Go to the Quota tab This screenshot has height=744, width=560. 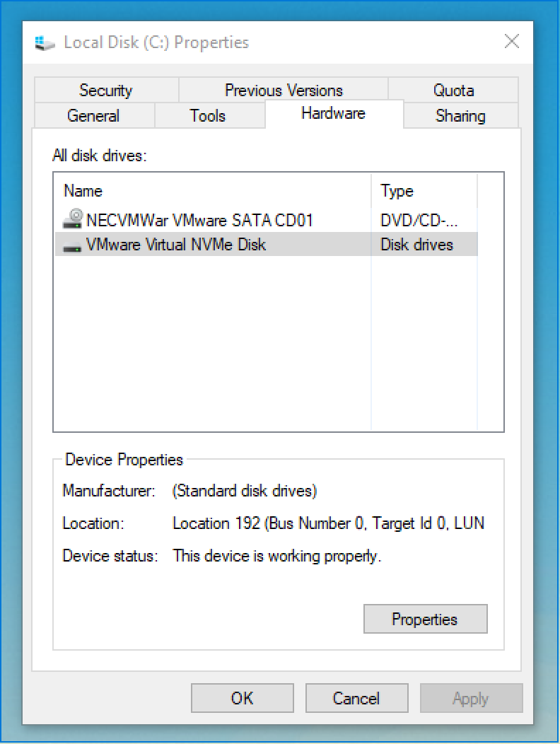tap(453, 91)
